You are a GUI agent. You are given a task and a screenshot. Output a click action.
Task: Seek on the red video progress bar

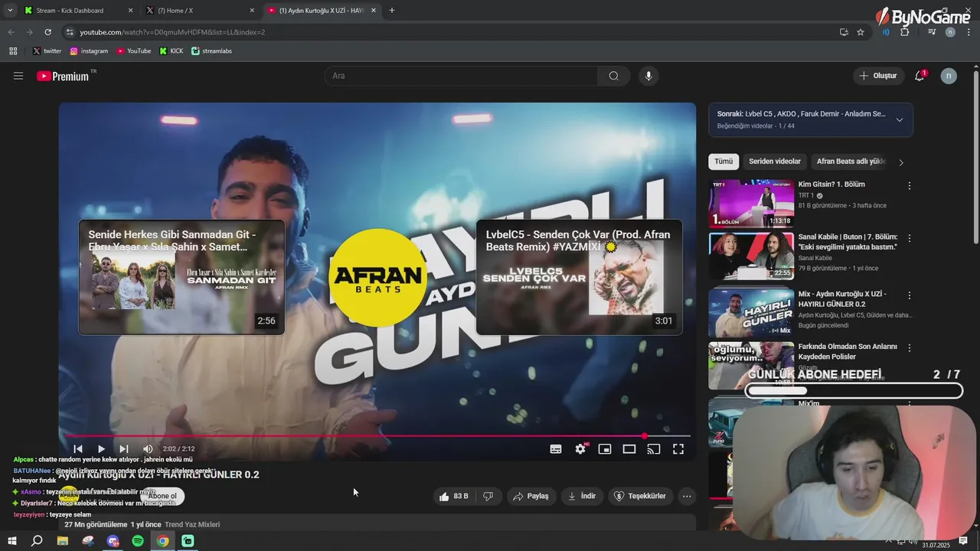point(377,436)
